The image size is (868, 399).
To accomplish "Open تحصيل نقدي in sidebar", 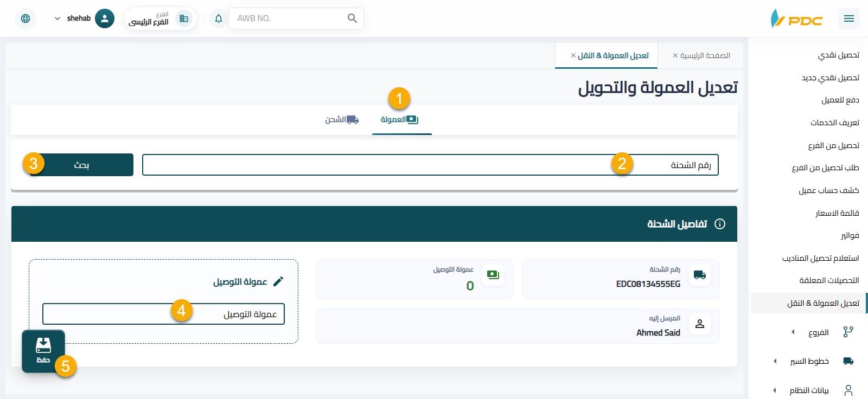I will click(x=839, y=55).
